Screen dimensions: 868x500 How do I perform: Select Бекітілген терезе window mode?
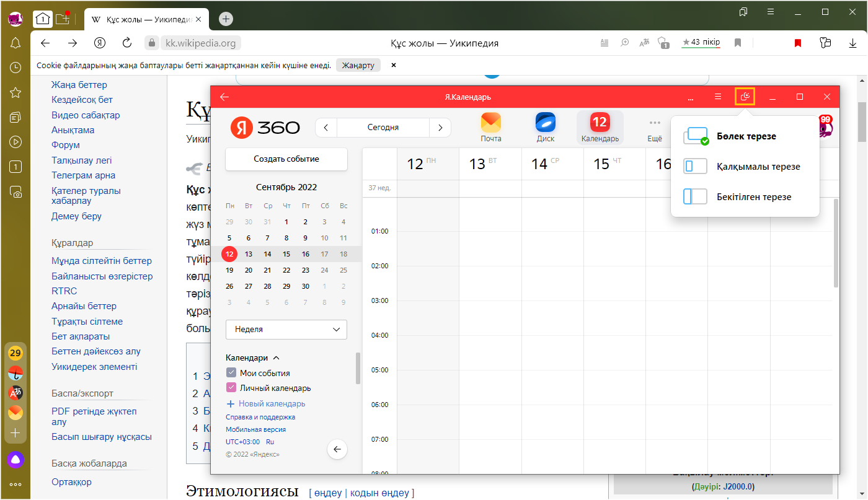point(745,197)
